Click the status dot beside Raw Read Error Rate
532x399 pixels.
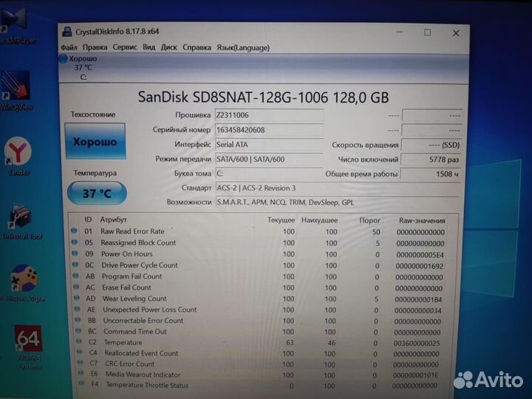74,231
